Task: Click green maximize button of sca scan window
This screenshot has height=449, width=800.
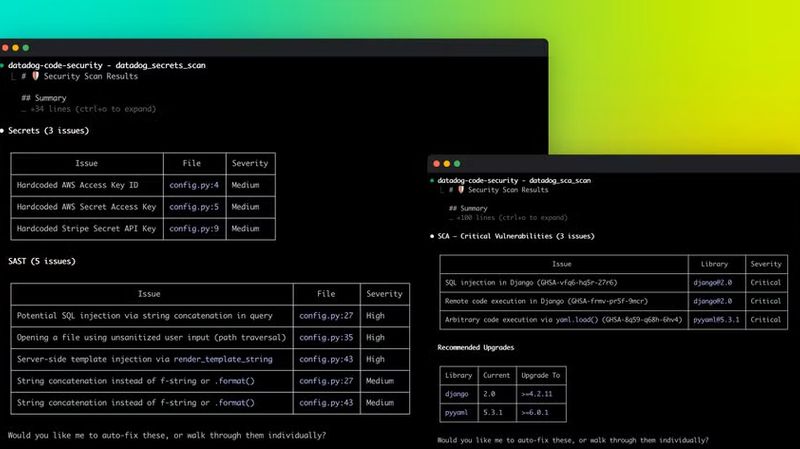Action: [457, 164]
